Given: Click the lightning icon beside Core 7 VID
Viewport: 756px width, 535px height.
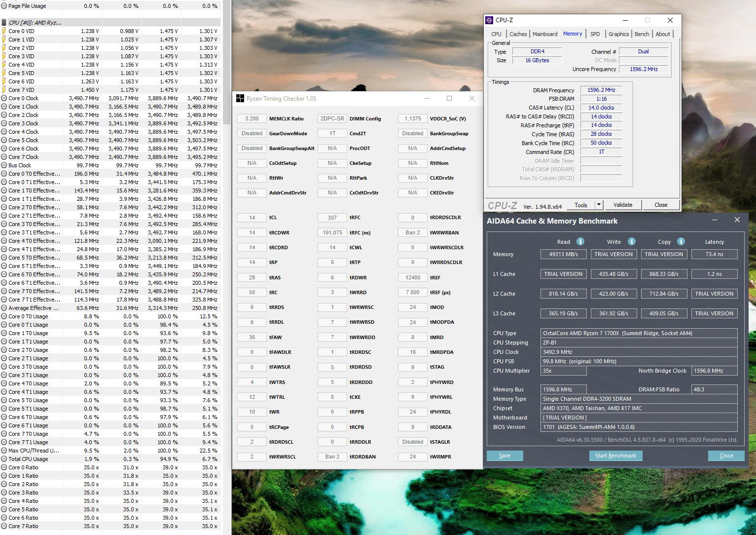Looking at the screenshot, I should [x=4, y=90].
